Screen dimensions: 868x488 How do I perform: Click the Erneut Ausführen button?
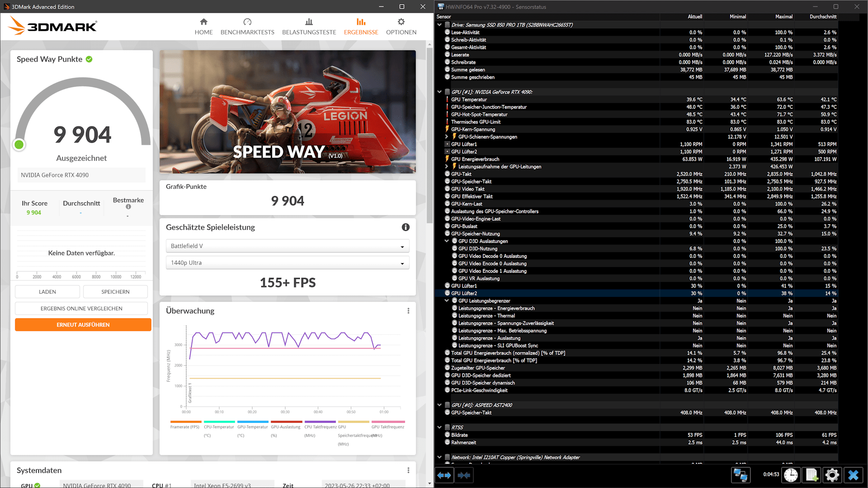(83, 325)
